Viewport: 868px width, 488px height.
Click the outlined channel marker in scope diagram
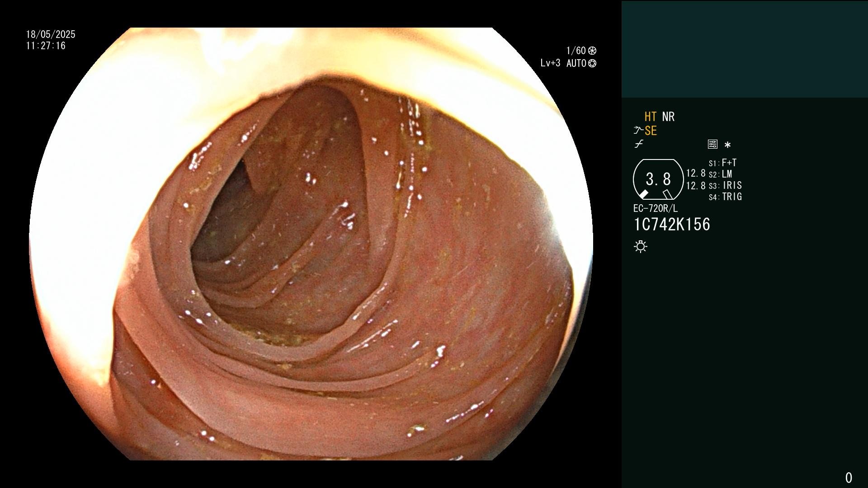[668, 194]
